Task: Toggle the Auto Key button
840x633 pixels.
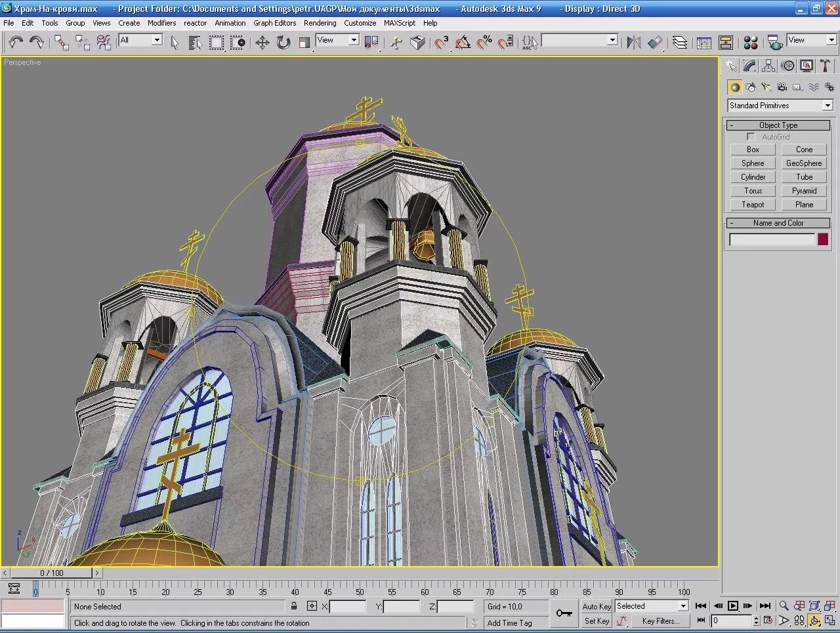Action: (x=597, y=607)
